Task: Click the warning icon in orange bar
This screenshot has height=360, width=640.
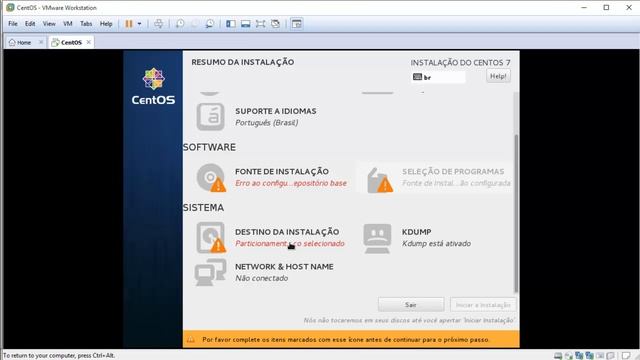Action: (191, 340)
